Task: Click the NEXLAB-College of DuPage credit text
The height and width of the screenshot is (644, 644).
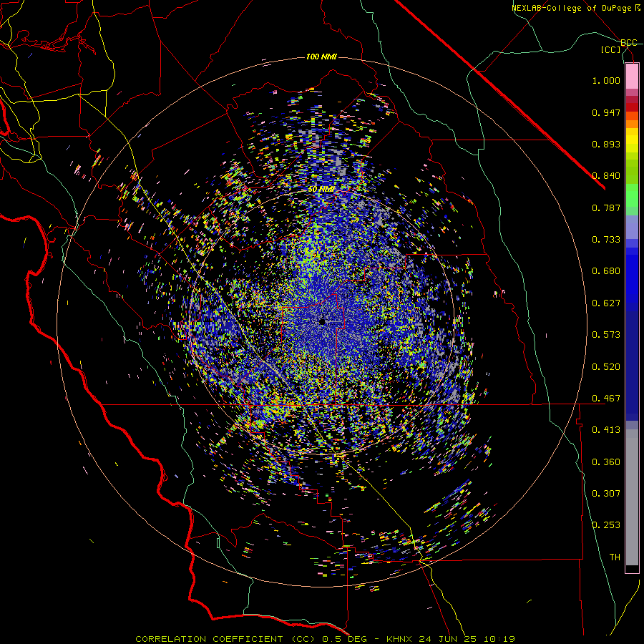Action: 571,8
